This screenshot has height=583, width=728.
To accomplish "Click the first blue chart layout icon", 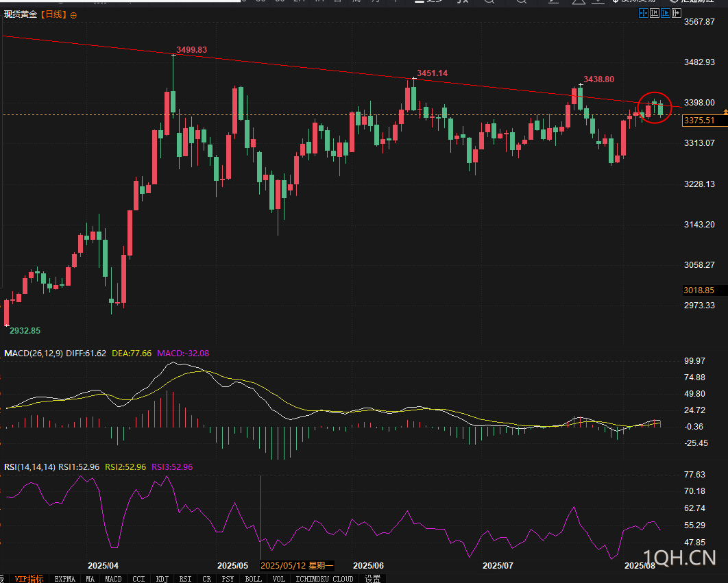I will point(644,13).
